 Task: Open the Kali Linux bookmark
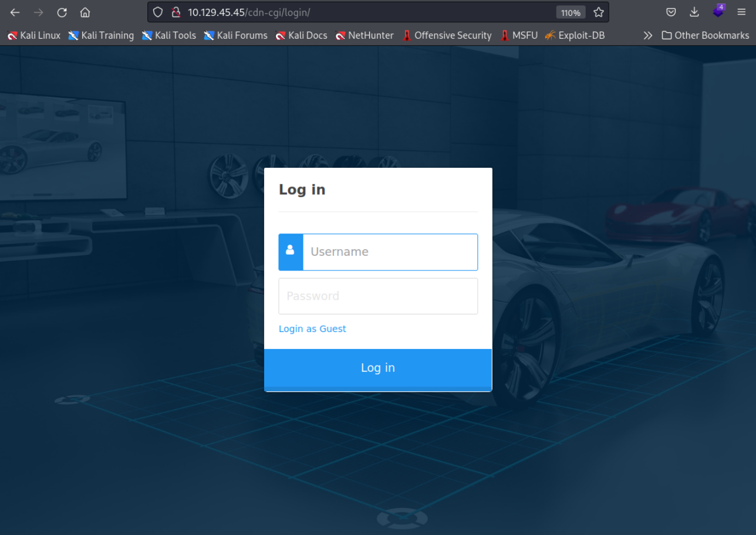33,35
